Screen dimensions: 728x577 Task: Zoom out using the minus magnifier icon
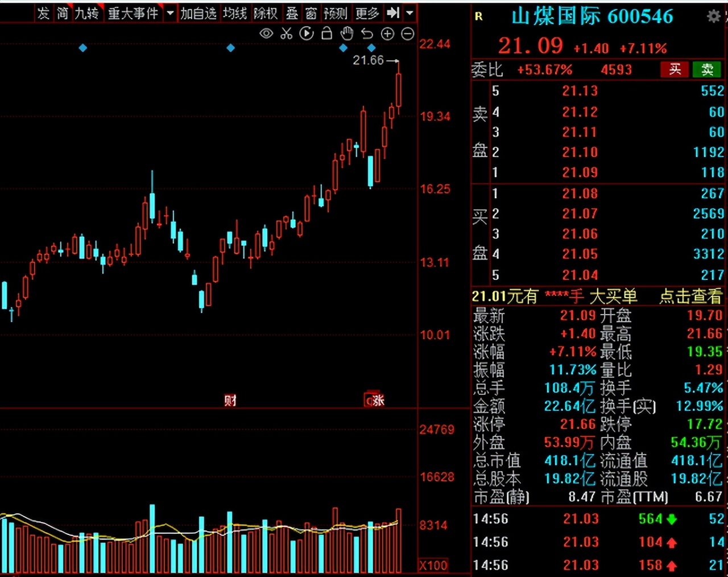click(x=408, y=34)
